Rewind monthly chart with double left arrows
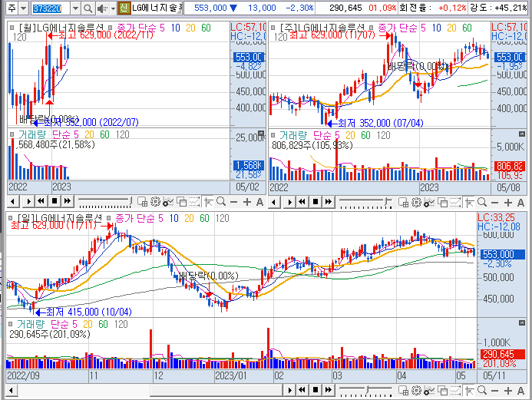Image resolution: width=532 pixels, height=400 pixels. coord(41,201)
